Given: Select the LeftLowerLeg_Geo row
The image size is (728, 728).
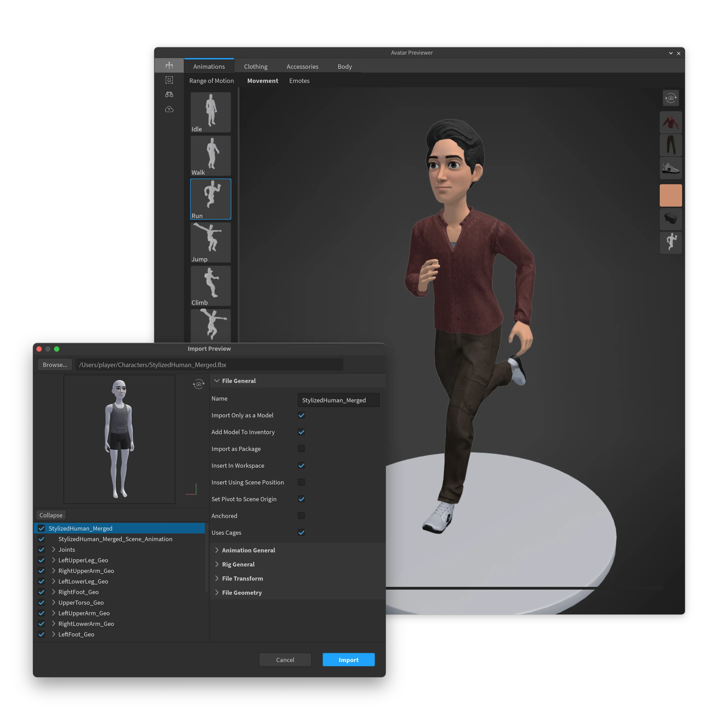Looking at the screenshot, I should point(120,582).
